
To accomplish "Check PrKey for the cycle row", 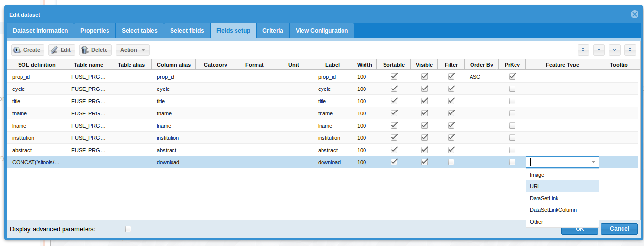I will click(512, 89).
